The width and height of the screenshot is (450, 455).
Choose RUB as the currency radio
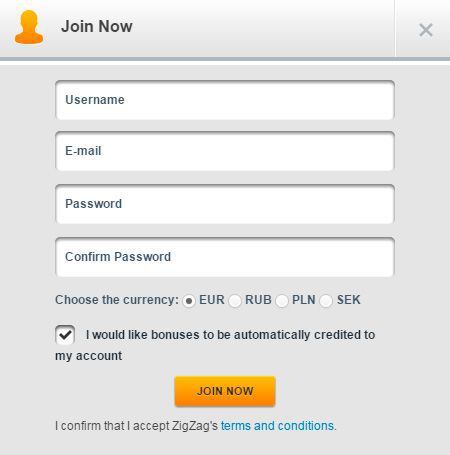pyautogui.click(x=235, y=301)
